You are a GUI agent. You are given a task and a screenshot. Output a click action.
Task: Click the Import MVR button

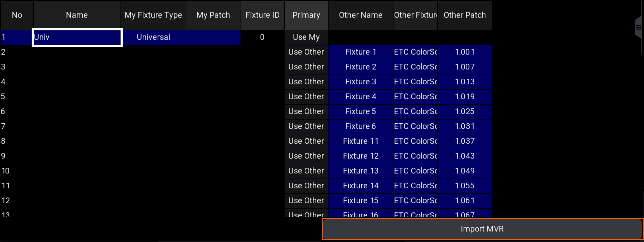point(482,229)
